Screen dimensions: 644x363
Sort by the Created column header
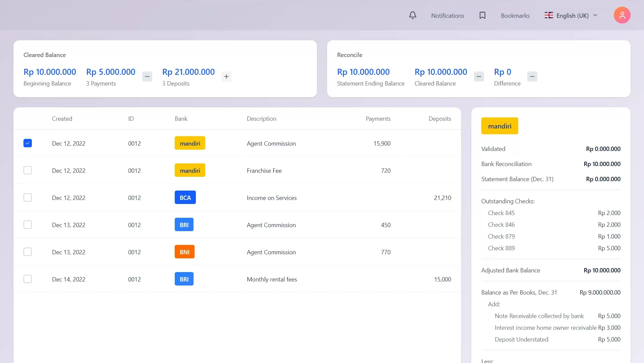pos(62,119)
